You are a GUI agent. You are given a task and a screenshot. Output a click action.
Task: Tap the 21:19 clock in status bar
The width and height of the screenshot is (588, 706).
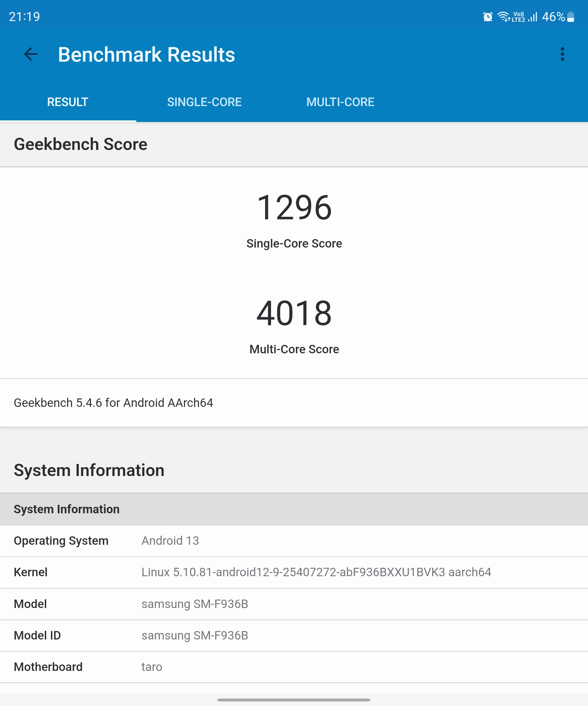click(x=24, y=17)
